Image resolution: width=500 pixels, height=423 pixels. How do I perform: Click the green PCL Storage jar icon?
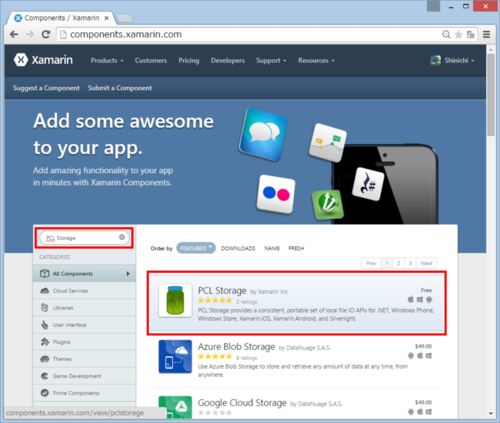[x=175, y=300]
